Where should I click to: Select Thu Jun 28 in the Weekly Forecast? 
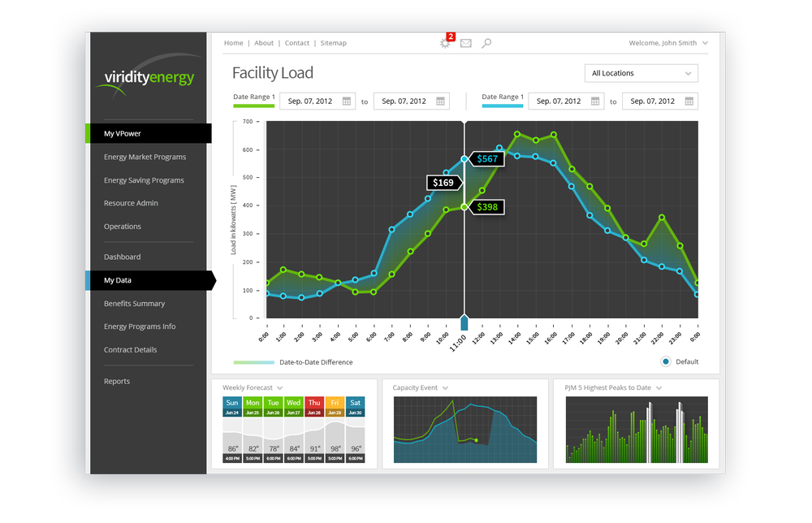(x=313, y=407)
